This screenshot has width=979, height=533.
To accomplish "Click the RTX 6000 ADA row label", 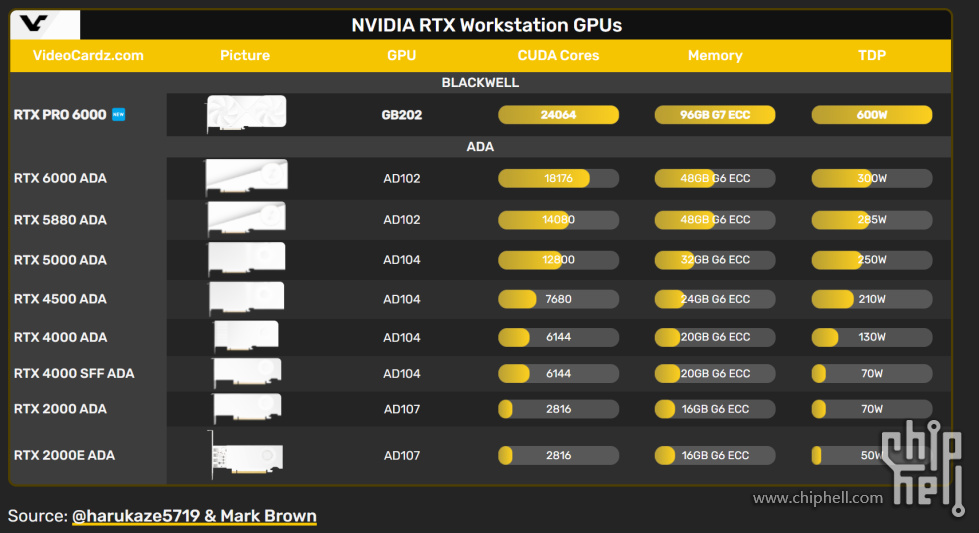I will click(x=60, y=178).
